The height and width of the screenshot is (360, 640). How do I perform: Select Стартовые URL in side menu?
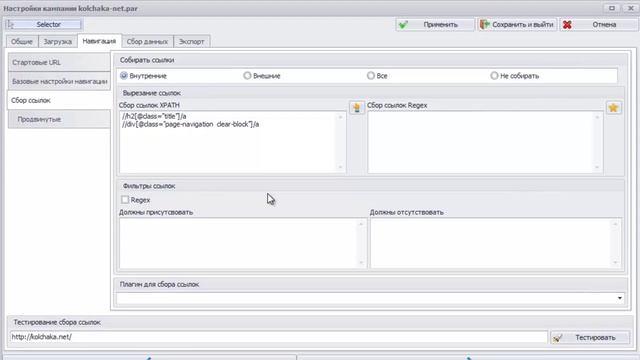pyautogui.click(x=59, y=62)
